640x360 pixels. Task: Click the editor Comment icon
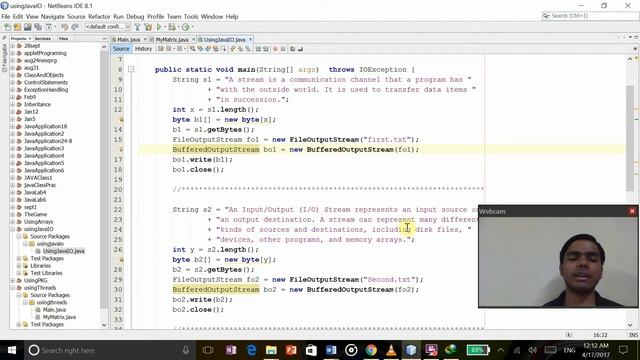tap(292, 49)
